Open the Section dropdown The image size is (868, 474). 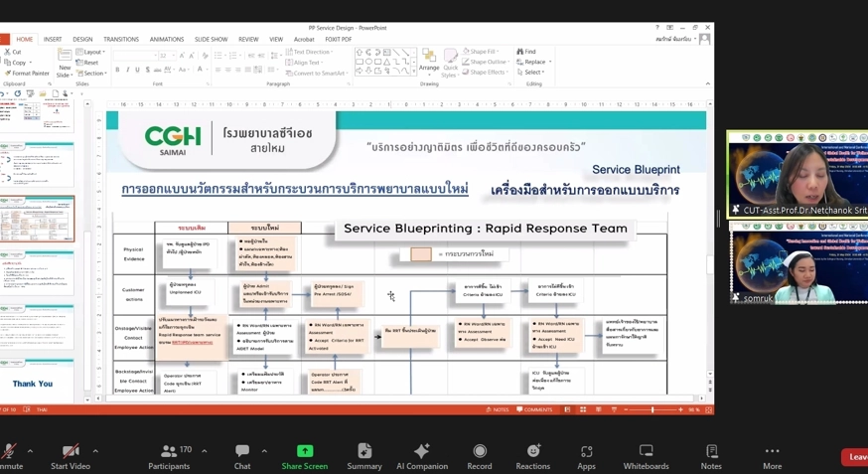point(92,74)
